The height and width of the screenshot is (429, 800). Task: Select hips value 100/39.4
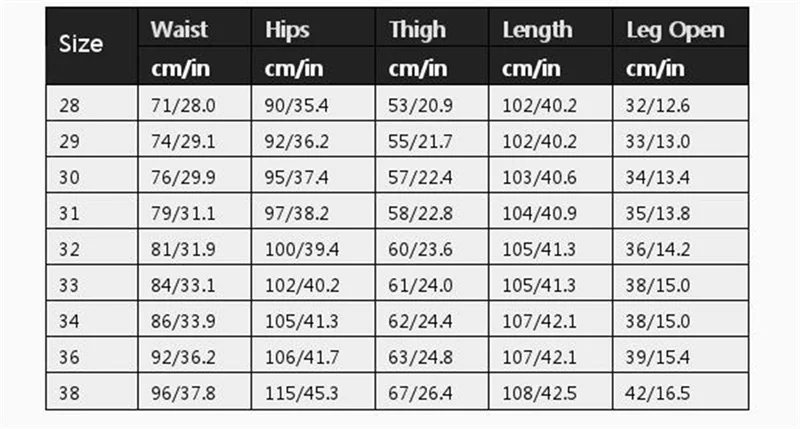302,249
